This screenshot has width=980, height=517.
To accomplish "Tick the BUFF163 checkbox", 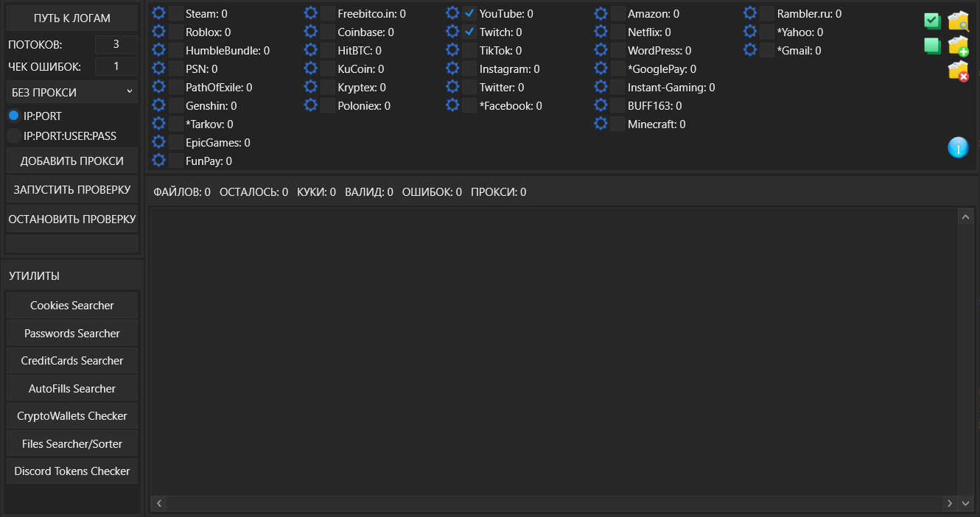I will [617, 105].
